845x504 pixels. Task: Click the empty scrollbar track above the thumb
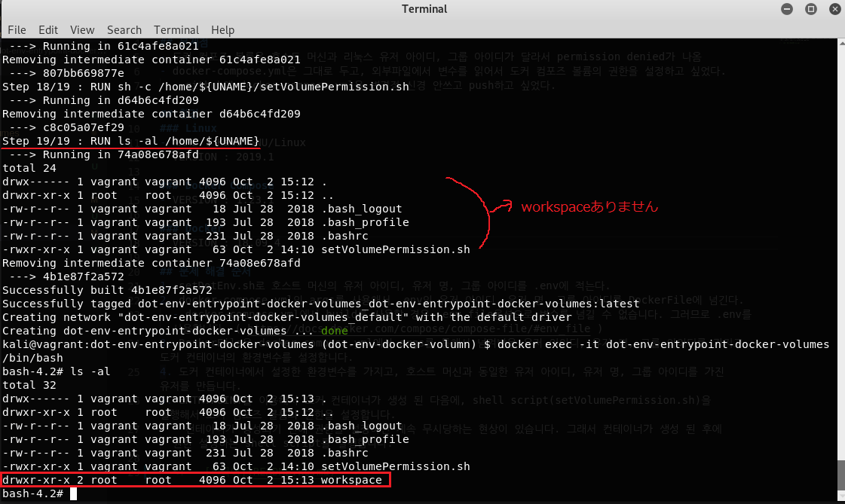tap(841, 253)
